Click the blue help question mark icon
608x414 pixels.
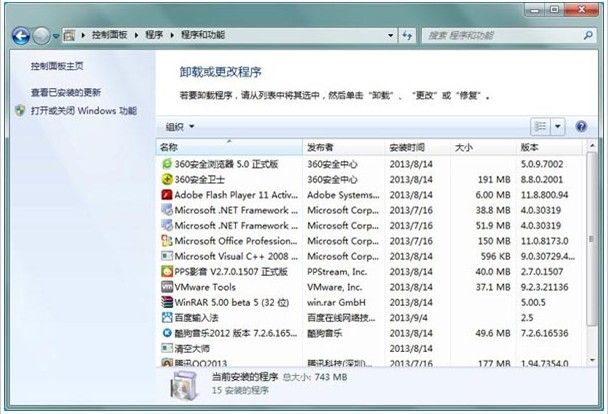click(x=581, y=126)
